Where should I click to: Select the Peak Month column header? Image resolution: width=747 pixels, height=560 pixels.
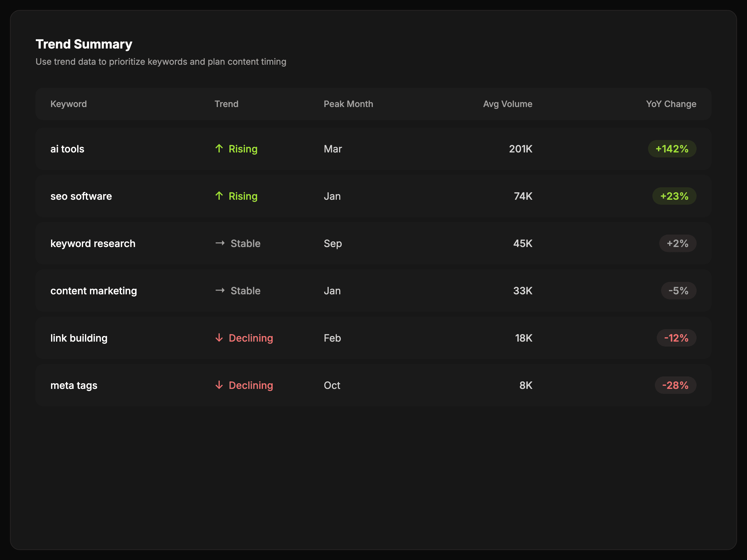click(x=349, y=104)
